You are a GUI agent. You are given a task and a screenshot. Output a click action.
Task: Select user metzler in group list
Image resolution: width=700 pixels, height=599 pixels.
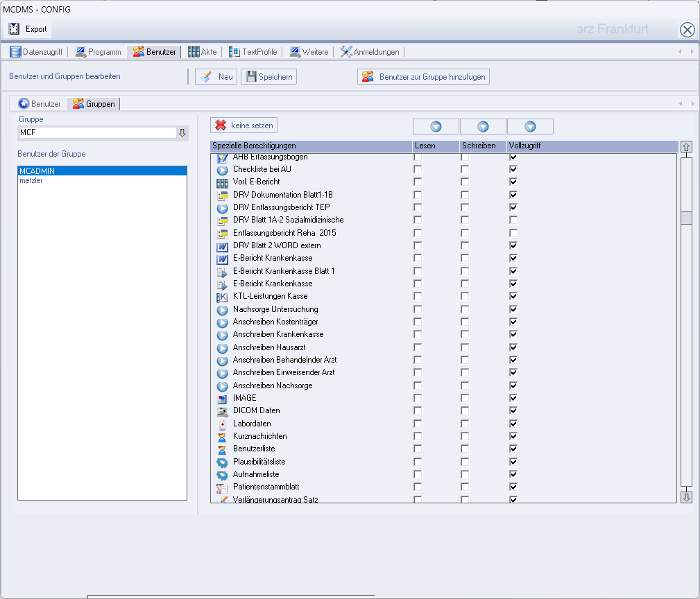pos(31,180)
